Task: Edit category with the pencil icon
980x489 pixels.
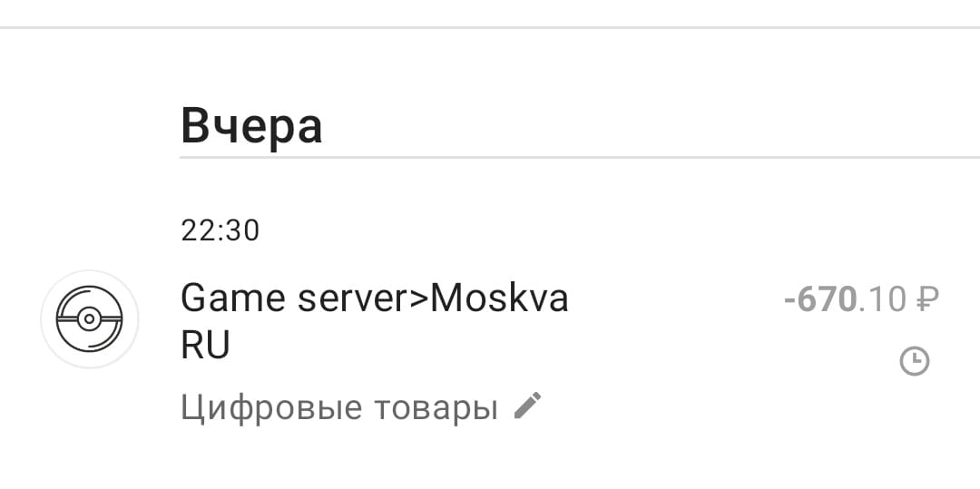Action: [527, 406]
